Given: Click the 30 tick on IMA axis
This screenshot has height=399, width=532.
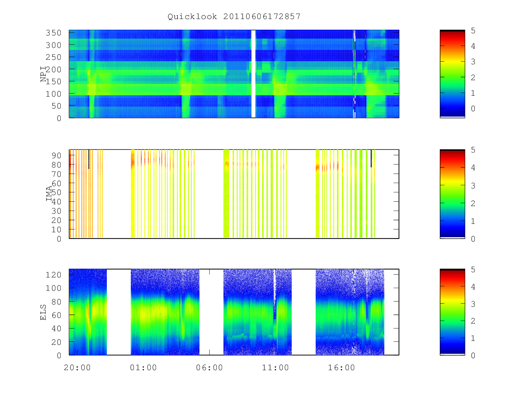Looking at the screenshot, I should pyautogui.click(x=56, y=211).
